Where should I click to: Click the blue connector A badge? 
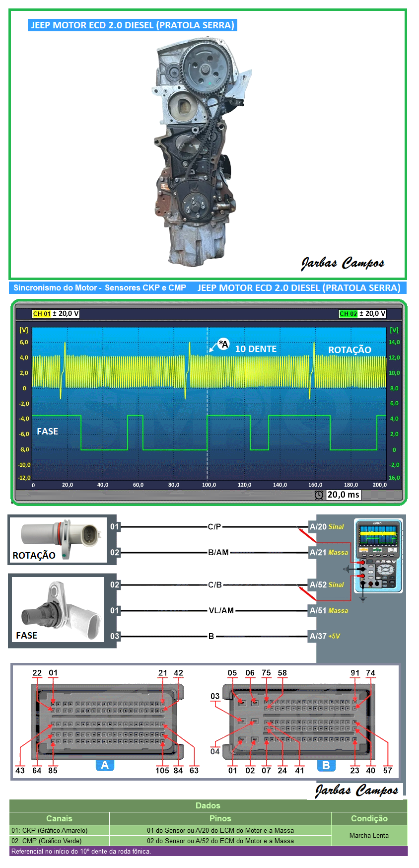105,765
